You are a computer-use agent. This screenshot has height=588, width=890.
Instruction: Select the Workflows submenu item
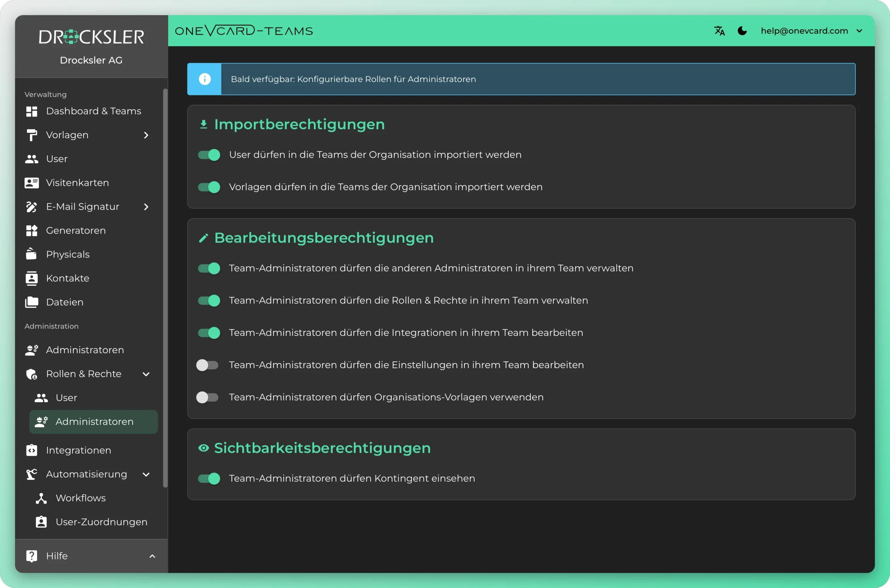(x=94, y=498)
